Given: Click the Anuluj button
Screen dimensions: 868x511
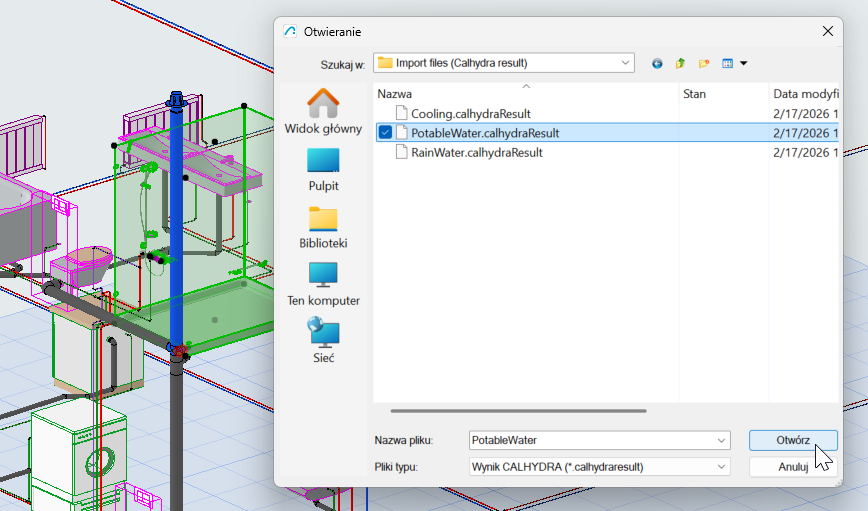Looking at the screenshot, I should tap(793, 467).
